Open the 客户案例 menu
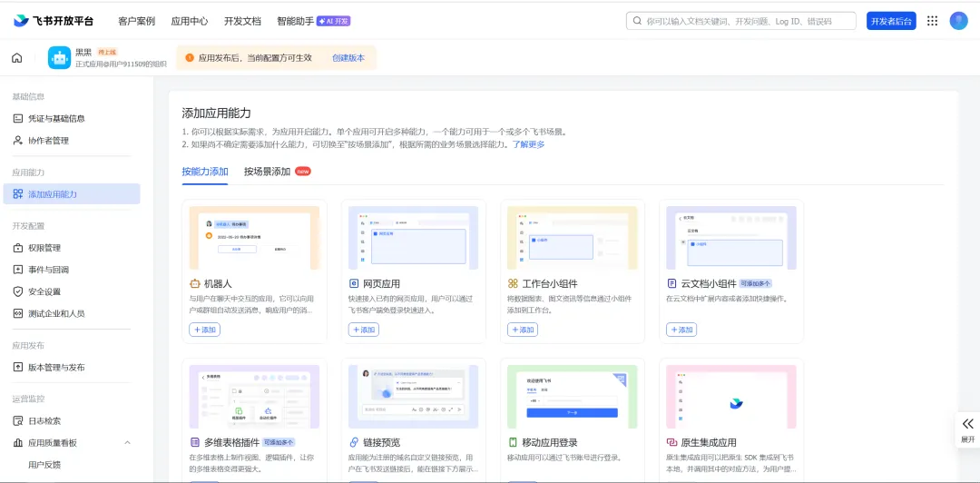 (136, 21)
